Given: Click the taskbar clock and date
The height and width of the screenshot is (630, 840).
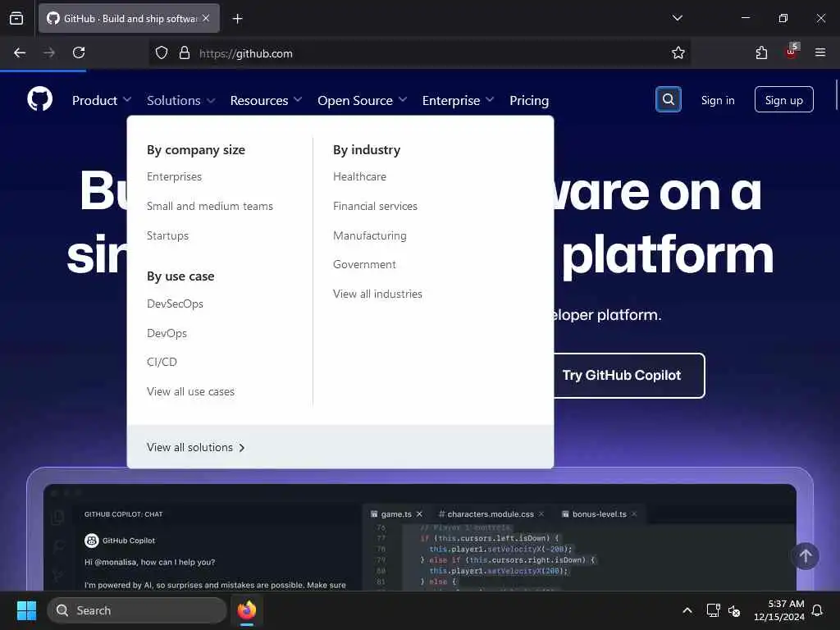Looking at the screenshot, I should pos(778,610).
